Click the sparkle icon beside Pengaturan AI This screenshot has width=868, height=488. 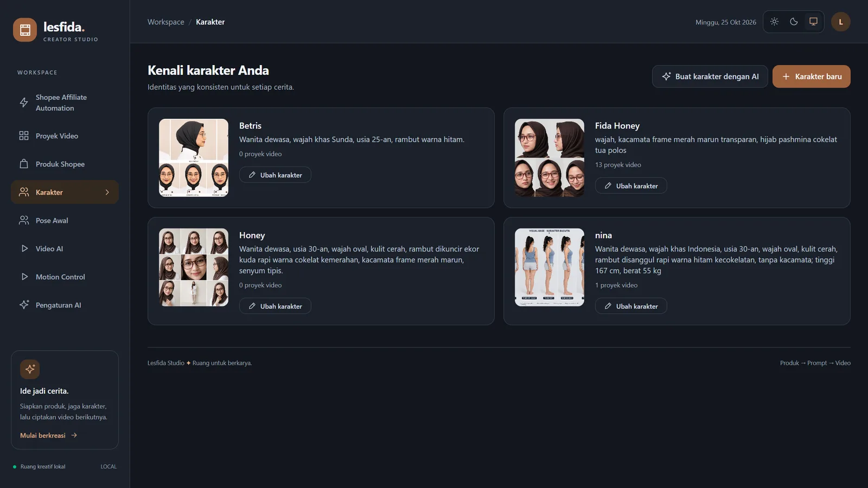pyautogui.click(x=24, y=305)
